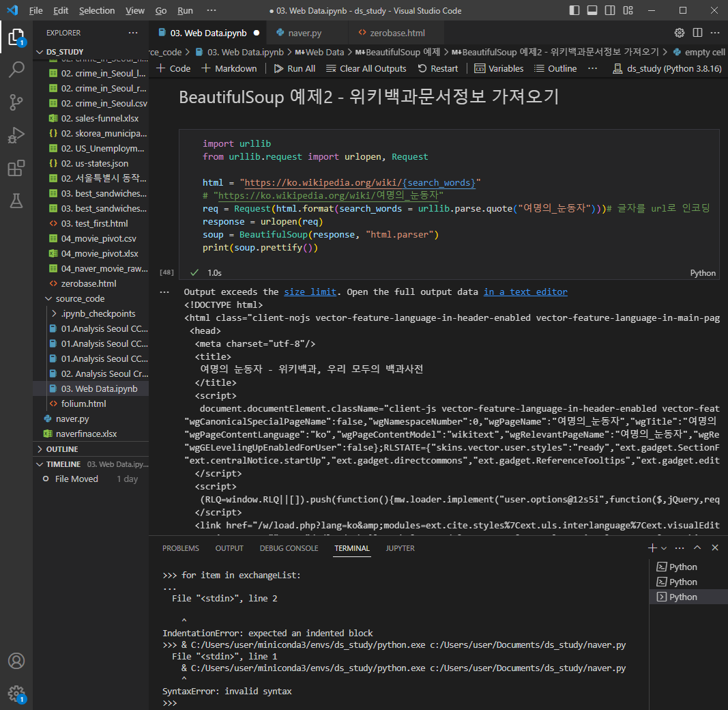This screenshot has width=728, height=710.
Task: Open Run and Debug view
Action: 16,135
